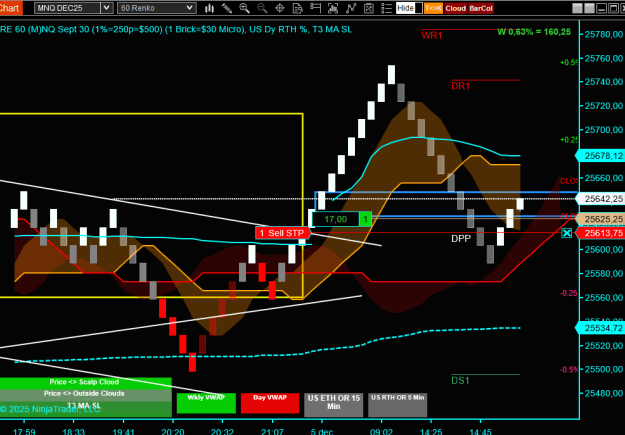Click the 5 dec date label on time axis
Viewport: 625px width, 435px height.
tap(321, 431)
